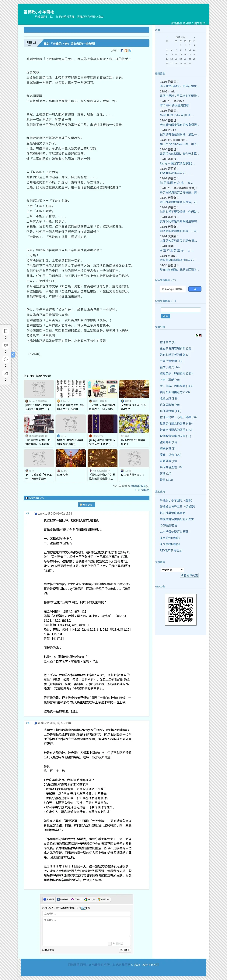The width and height of the screenshot is (227, 980).
Task: Open comments via the floating speech bubble icon
Action: coord(5,360)
